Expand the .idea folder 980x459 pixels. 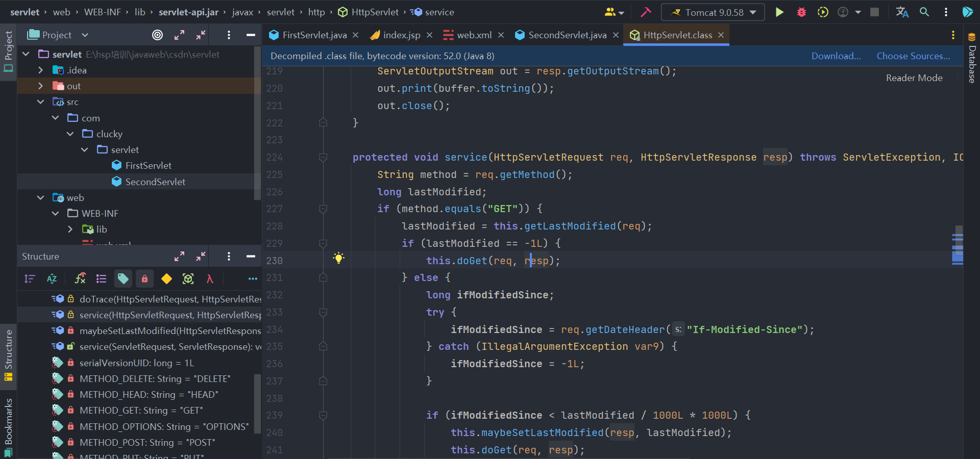pyautogui.click(x=41, y=70)
